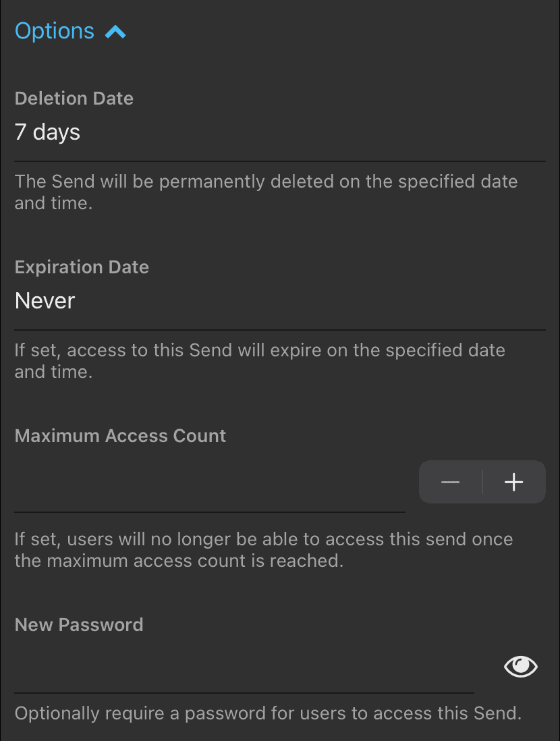This screenshot has height=741, width=560.
Task: Tap the Deletion Date row label
Action: (x=74, y=98)
